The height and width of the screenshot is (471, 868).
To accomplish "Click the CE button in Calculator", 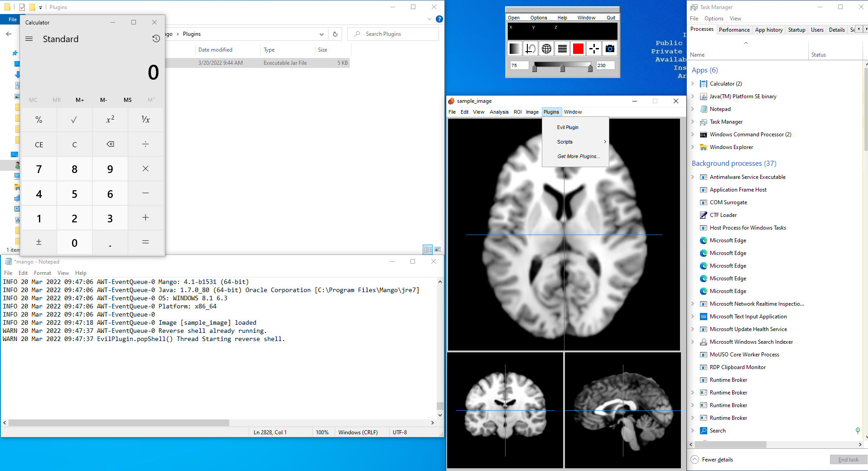I will coord(39,144).
